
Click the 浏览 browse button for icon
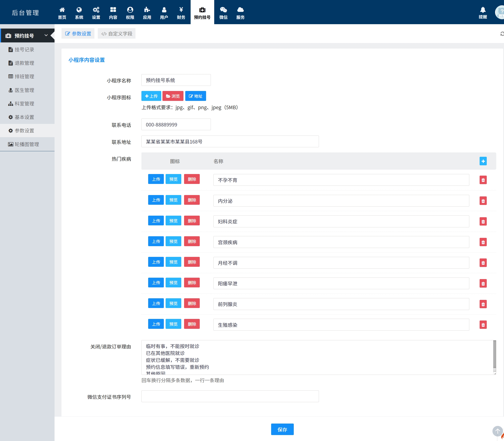point(173,96)
